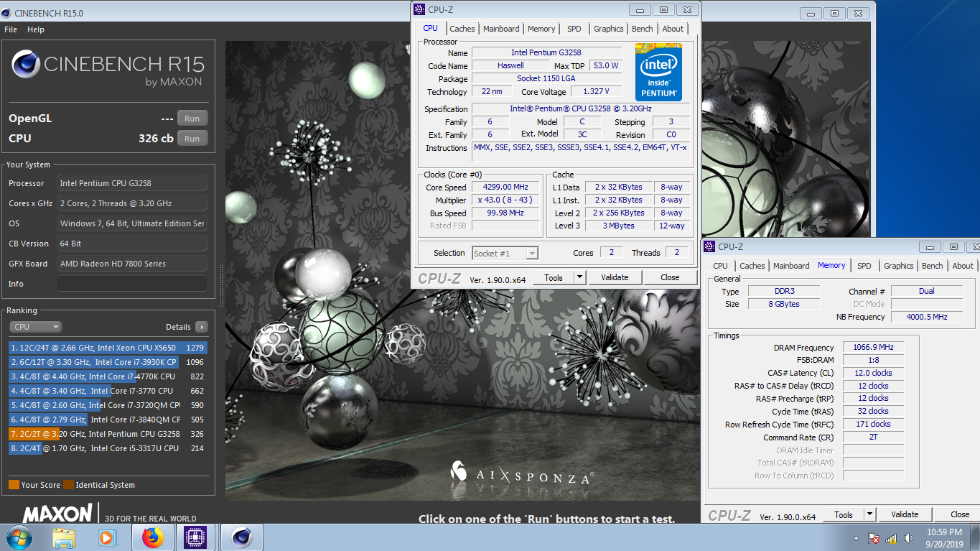980x551 pixels.
Task: Run the CPU benchmark
Action: click(x=192, y=139)
